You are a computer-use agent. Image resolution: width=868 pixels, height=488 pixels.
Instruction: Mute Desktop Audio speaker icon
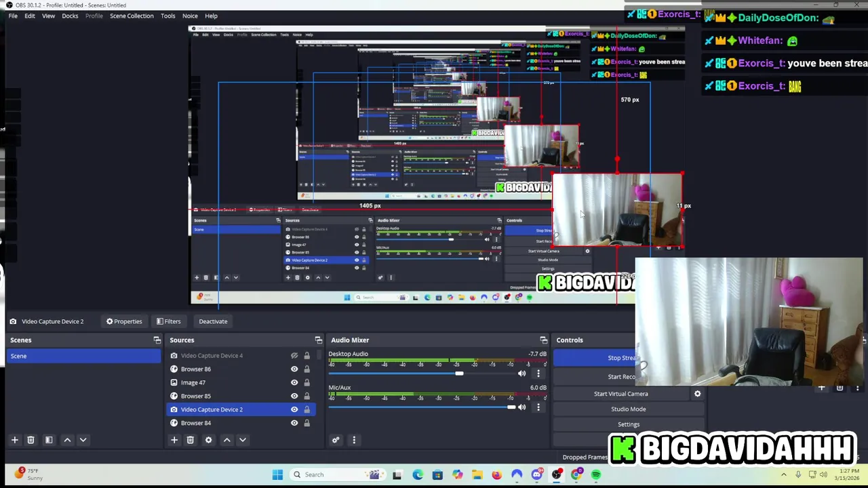pyautogui.click(x=521, y=373)
